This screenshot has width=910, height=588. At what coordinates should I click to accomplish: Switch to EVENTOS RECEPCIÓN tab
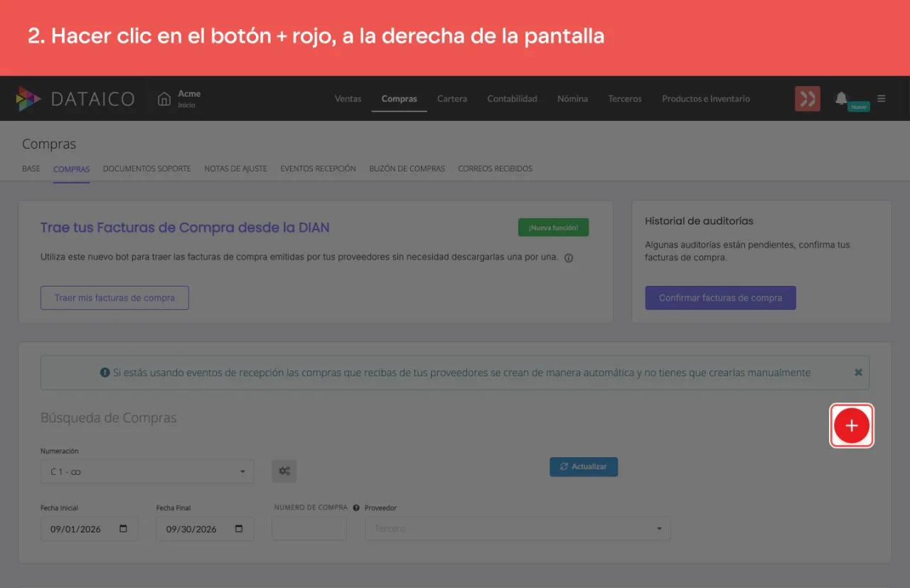318,169
